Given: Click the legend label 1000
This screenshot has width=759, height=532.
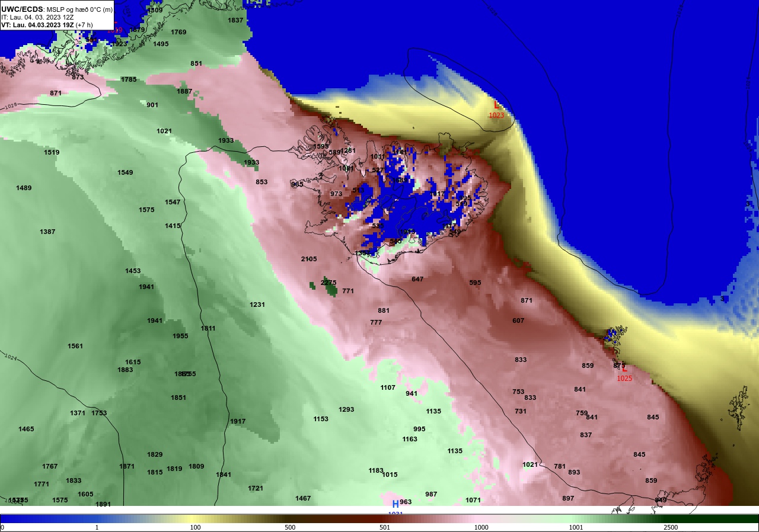Looking at the screenshot, I should (x=481, y=527).
